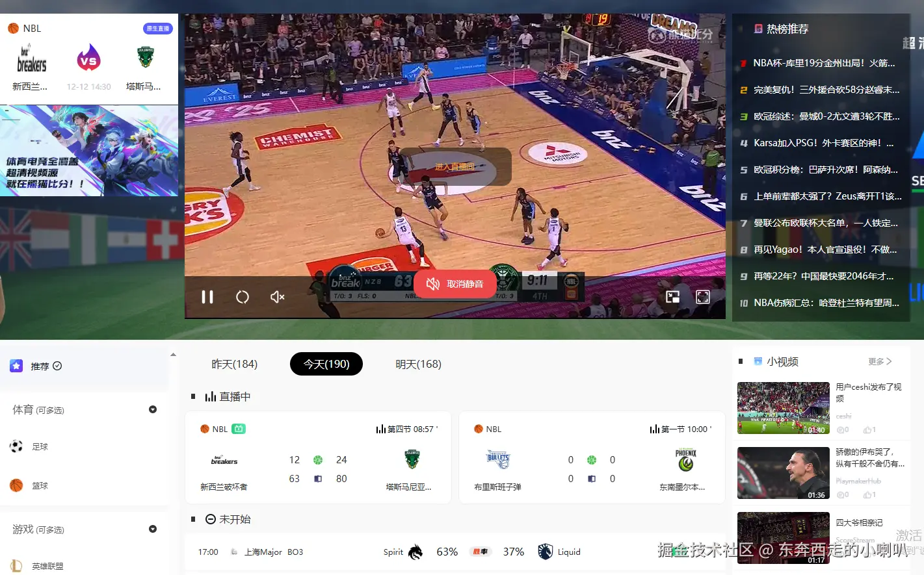
Task: Click the Spirit 63% win-rate bar
Action: click(447, 552)
